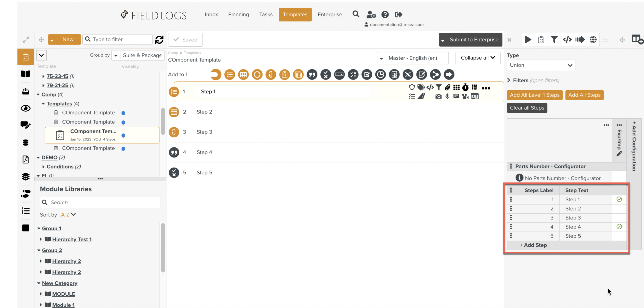Toggle the check mark for Step 4 row
The width and height of the screenshot is (644, 308).
coord(619,227)
